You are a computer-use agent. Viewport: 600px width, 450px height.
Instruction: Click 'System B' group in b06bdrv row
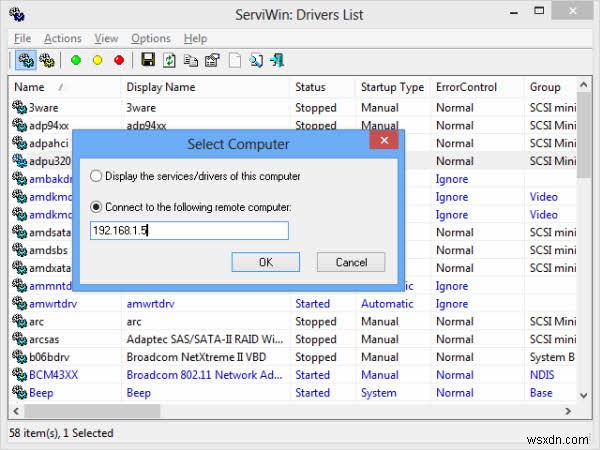[x=552, y=357]
